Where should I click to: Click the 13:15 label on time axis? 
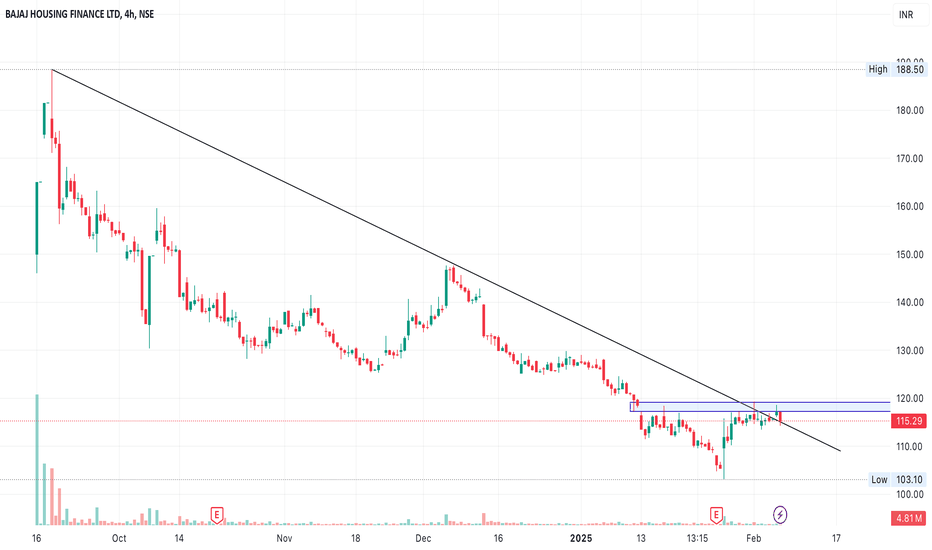[697, 539]
